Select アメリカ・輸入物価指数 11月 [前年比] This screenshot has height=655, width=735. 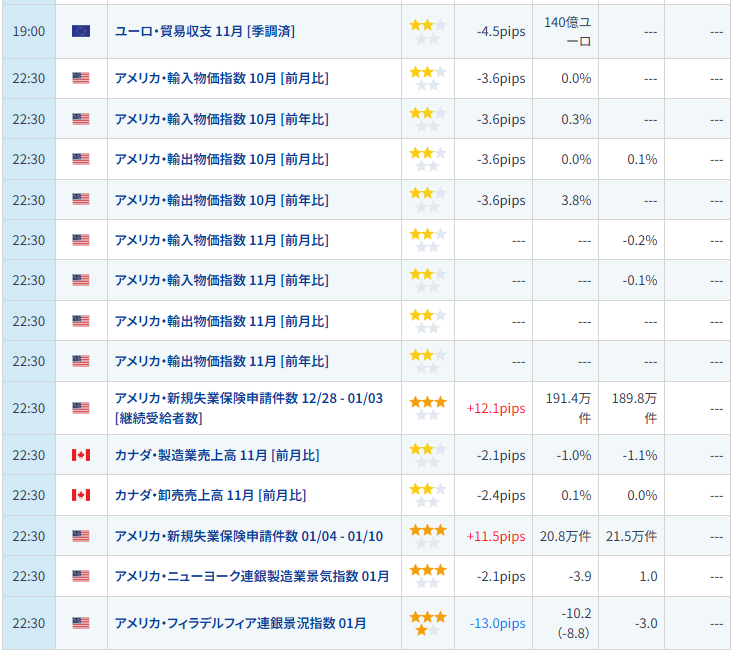click(x=221, y=280)
